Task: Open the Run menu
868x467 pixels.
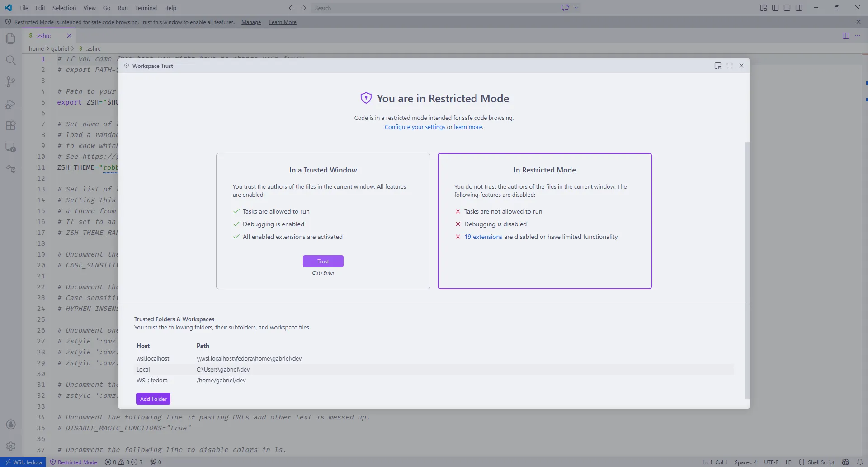Action: tap(123, 8)
